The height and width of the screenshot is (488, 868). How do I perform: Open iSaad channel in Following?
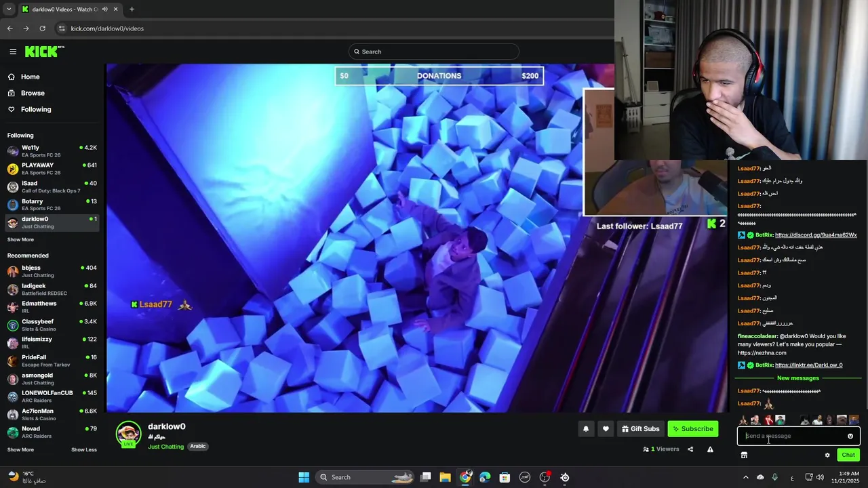pos(52,187)
